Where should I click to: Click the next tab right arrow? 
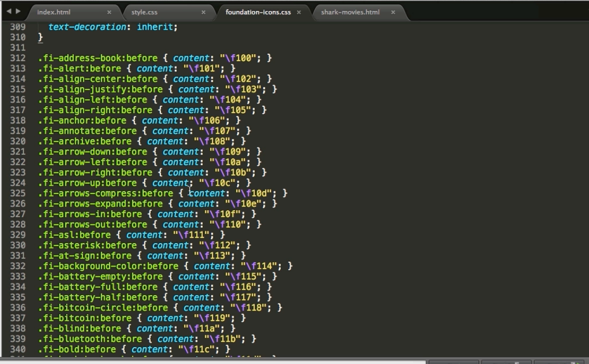click(18, 11)
